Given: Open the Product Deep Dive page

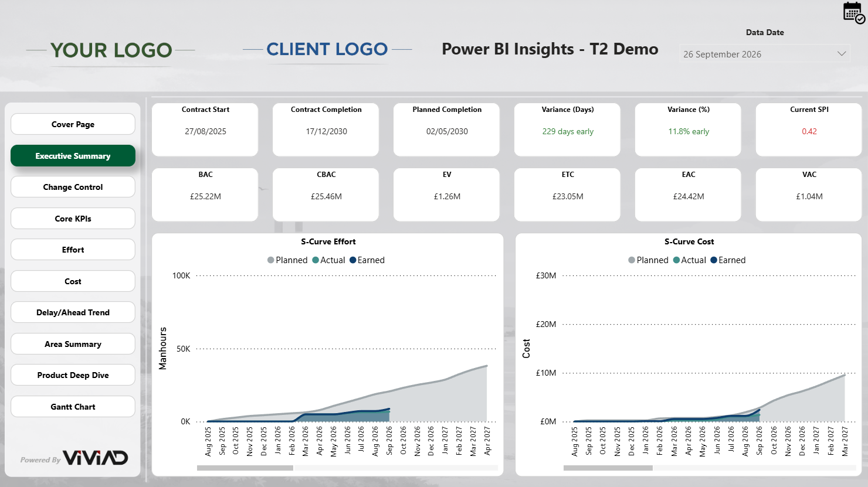Looking at the screenshot, I should point(73,375).
